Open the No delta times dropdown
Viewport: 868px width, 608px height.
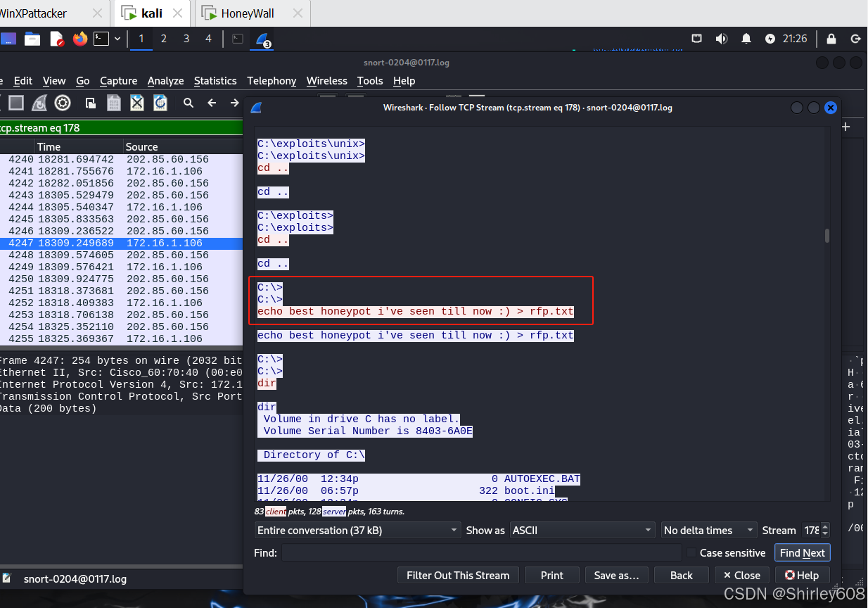pyautogui.click(x=709, y=530)
